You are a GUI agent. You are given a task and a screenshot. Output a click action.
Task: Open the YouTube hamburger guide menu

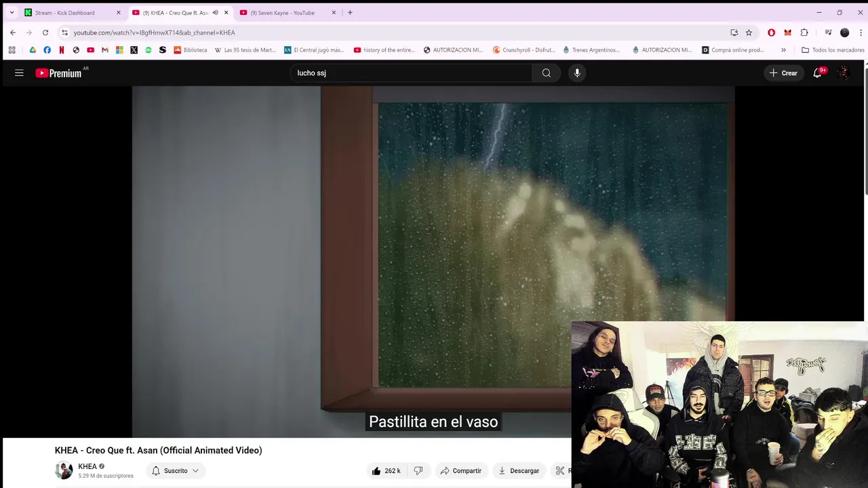coord(19,73)
